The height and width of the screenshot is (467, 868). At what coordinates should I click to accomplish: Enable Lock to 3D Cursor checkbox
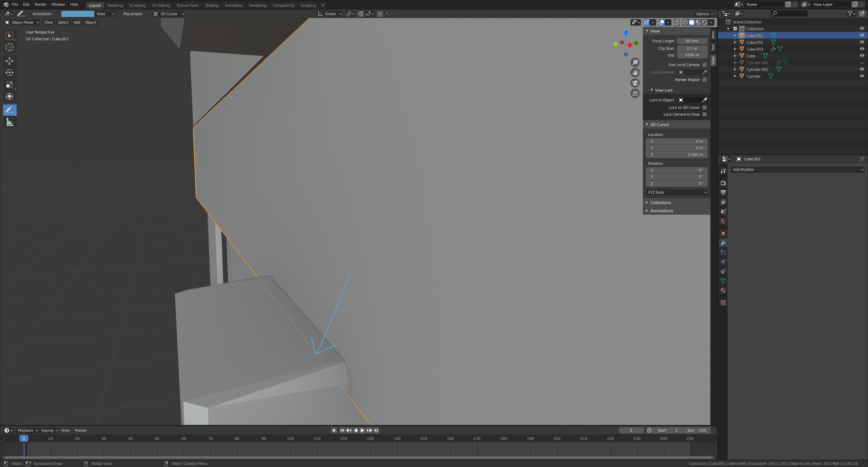click(705, 108)
